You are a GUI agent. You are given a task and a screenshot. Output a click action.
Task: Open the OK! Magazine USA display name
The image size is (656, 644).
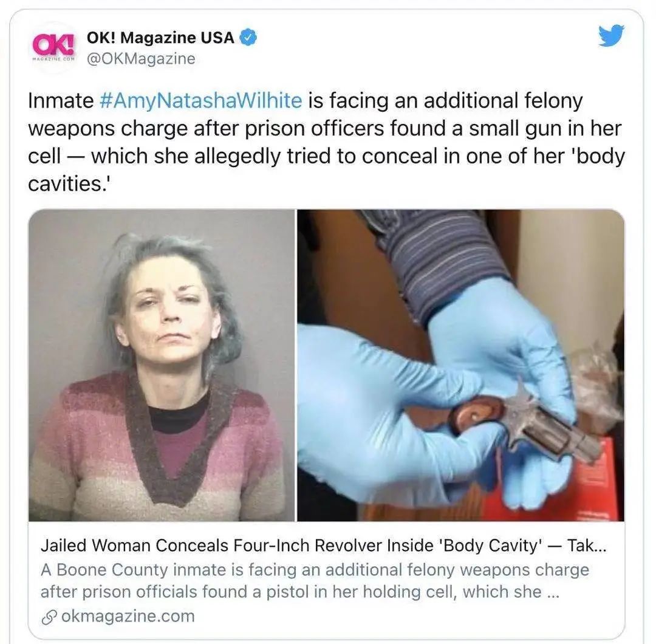[160, 38]
